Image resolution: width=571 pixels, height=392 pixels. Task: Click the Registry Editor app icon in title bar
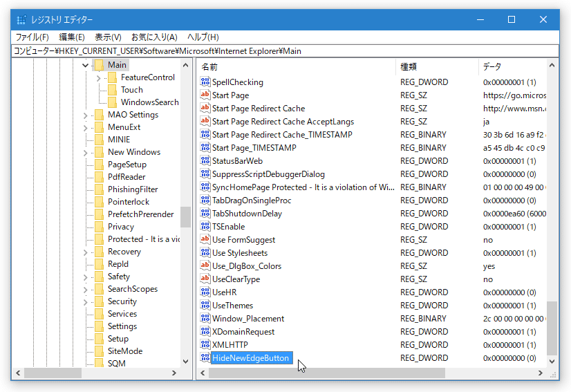click(21, 19)
